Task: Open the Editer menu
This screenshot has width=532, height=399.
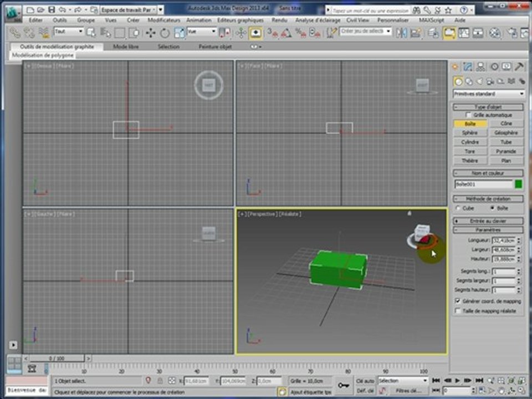Action: click(35, 21)
